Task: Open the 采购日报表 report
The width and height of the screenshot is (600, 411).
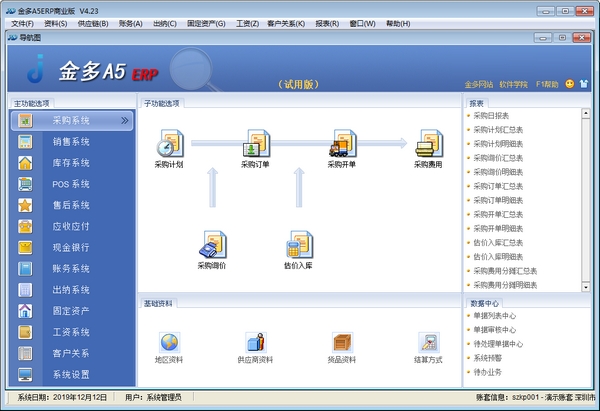Action: [x=491, y=116]
